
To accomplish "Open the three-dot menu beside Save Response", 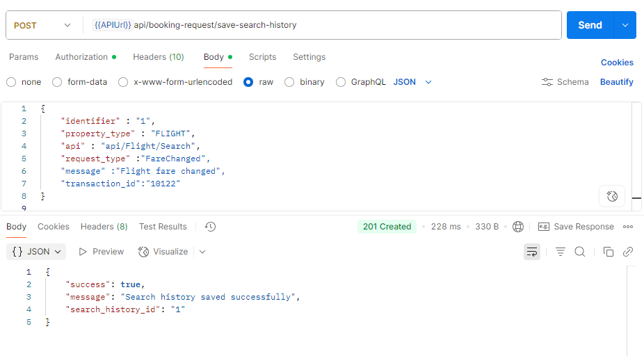I will pyautogui.click(x=628, y=227).
